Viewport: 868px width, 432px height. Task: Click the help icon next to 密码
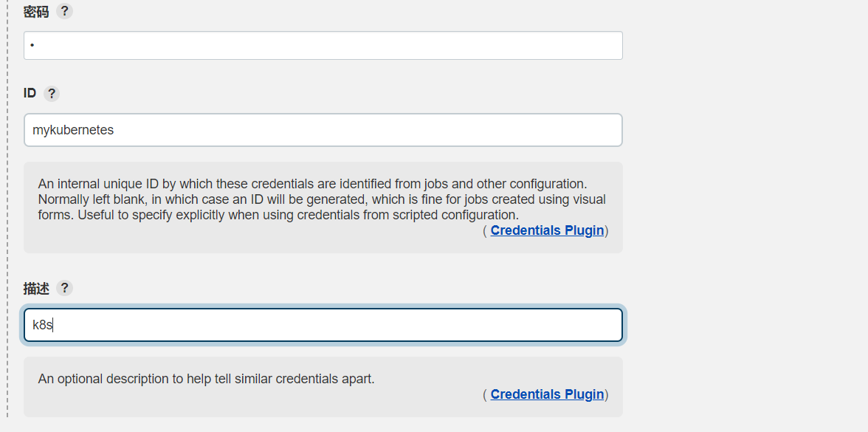tap(65, 12)
